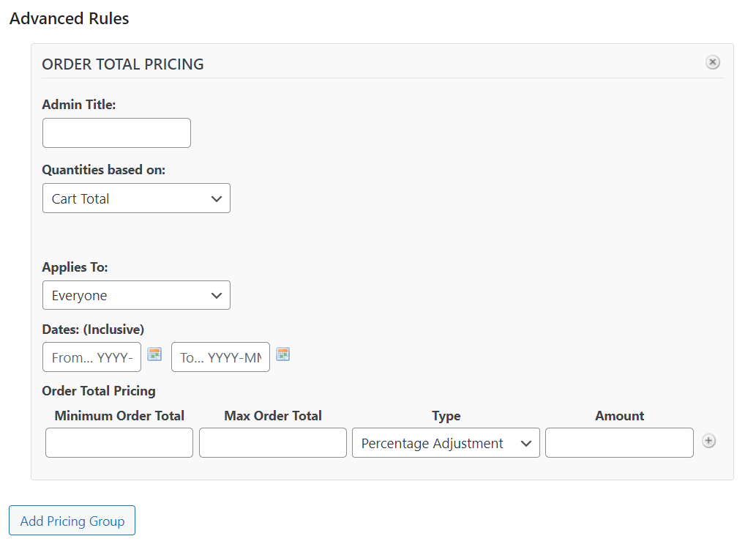Viewport: 756px width, 547px height.
Task: Click the Dates (Inclusive) label
Action: (93, 329)
